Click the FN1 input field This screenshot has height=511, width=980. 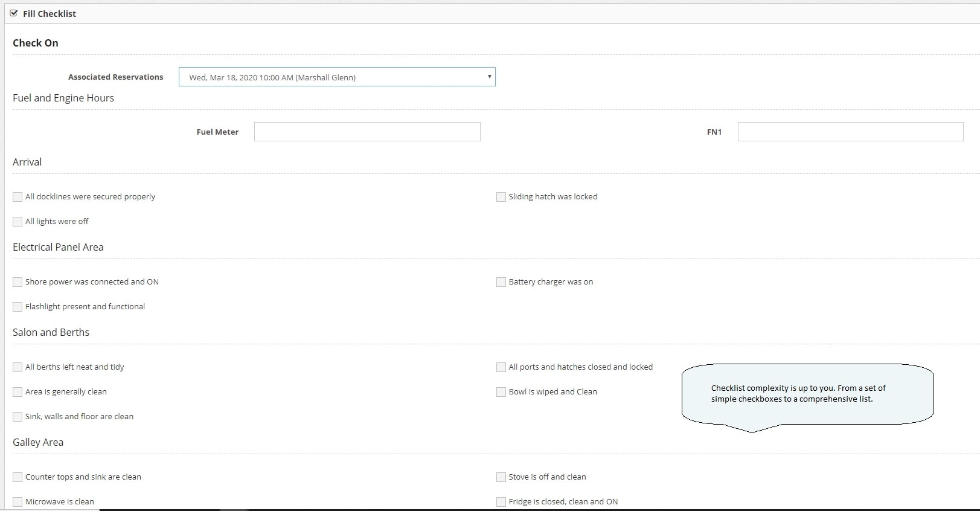[850, 132]
